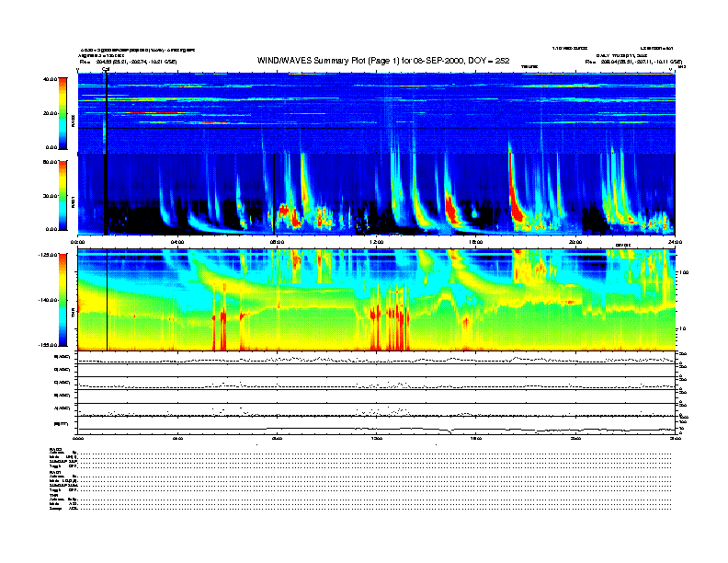Click the RAD1 color scale bar
The width and height of the screenshot is (728, 563).
point(63,195)
